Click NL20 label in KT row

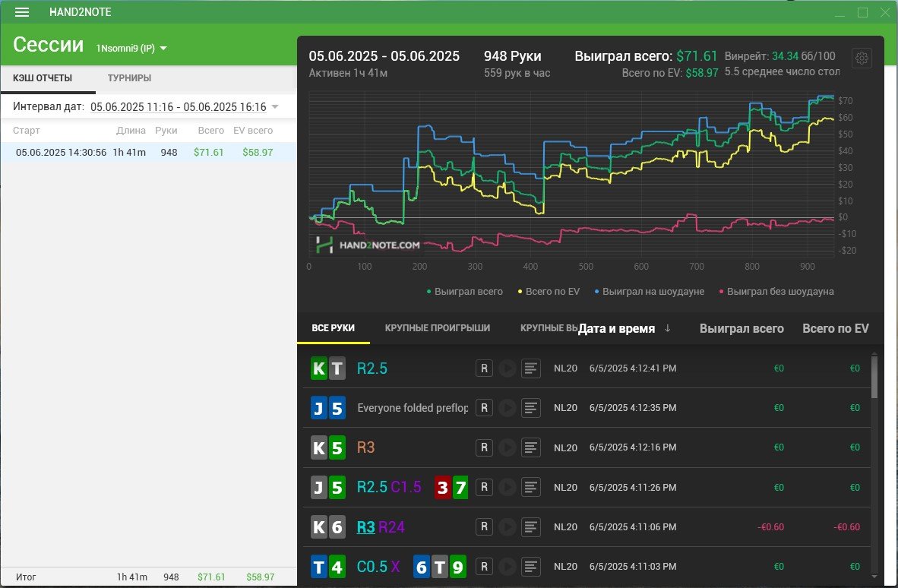(565, 368)
